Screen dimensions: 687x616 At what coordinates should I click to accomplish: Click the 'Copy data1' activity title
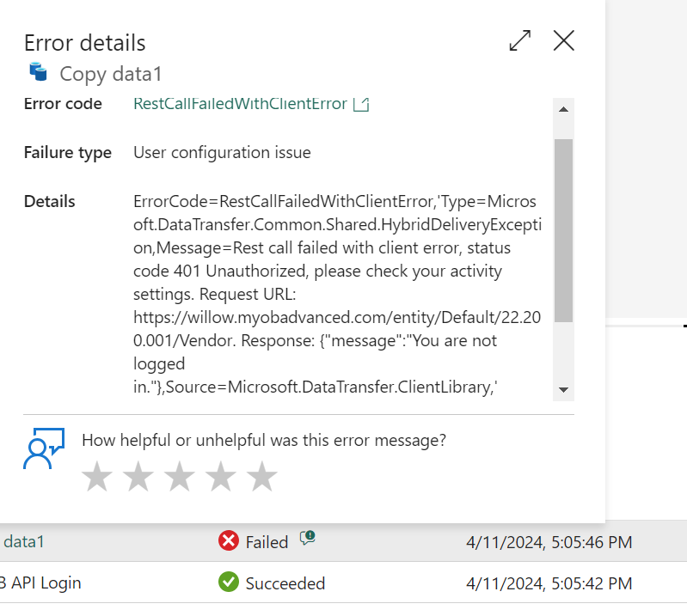(x=111, y=74)
